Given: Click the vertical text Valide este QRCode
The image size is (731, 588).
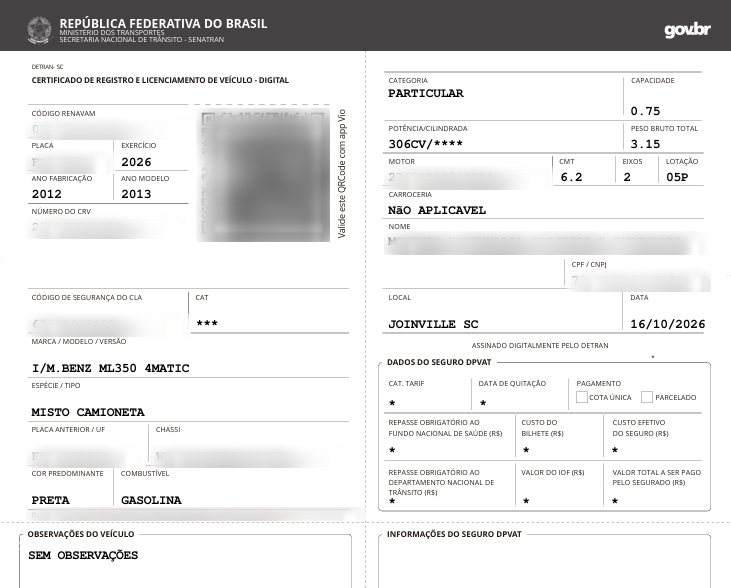Looking at the screenshot, I should [x=342, y=173].
